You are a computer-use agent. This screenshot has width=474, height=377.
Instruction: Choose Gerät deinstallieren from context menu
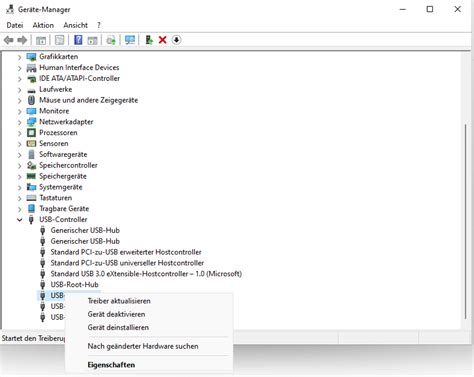click(118, 328)
